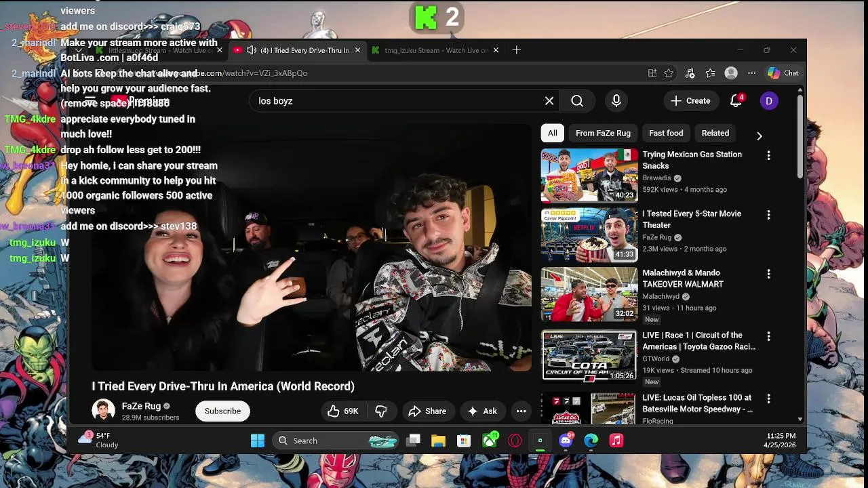Viewport: 868px width, 488px height.
Task: Open the taskbar clock showing 11:25 PM
Action: click(x=781, y=441)
